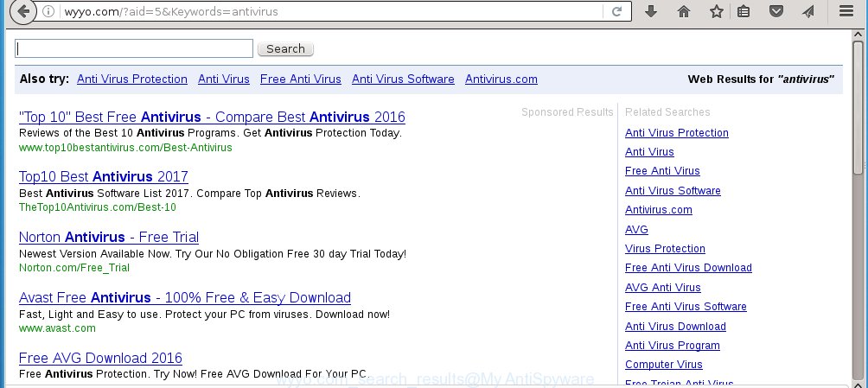Viewport: 868px width, 388px height.
Task: Click Fast, Light and Easy to use description
Action: click(204, 315)
